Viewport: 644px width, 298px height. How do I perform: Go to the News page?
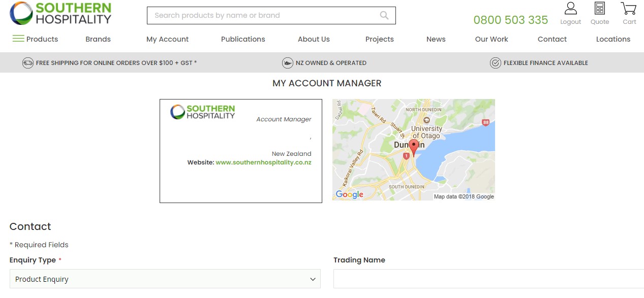click(x=436, y=39)
